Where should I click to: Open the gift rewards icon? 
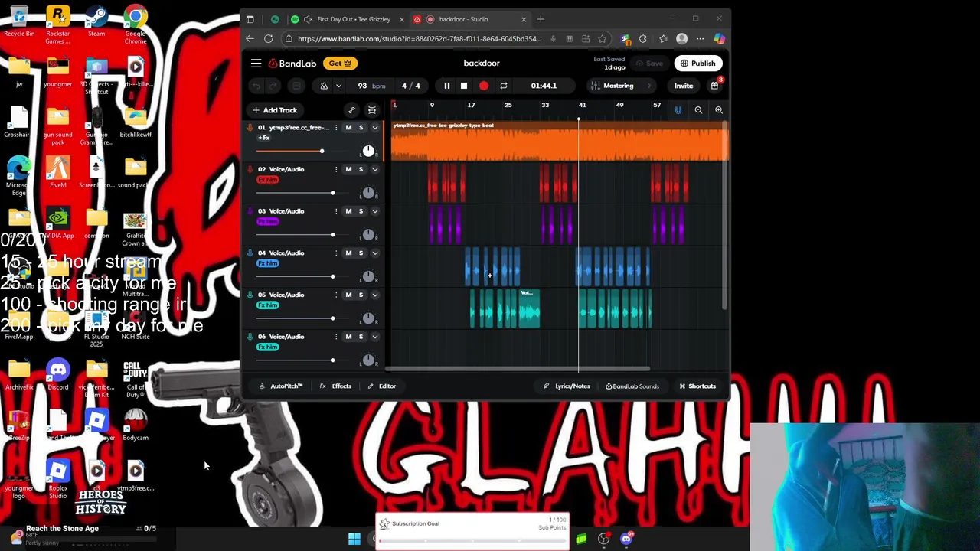pyautogui.click(x=714, y=86)
